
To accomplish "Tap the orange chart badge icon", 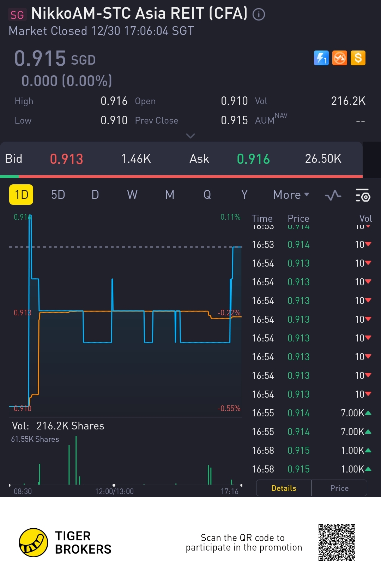I will pyautogui.click(x=340, y=58).
